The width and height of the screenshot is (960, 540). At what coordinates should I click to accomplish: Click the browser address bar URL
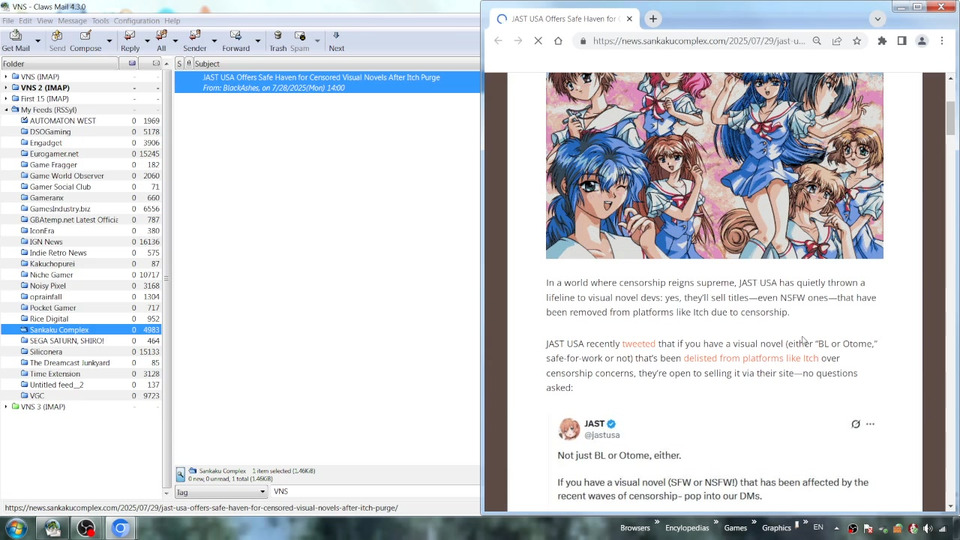pos(699,41)
